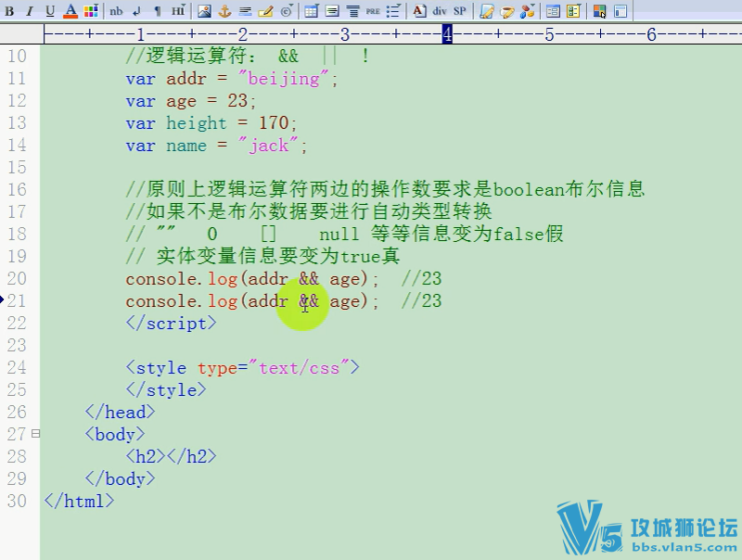Click the <h2></h2> element on line 28

pos(171,456)
